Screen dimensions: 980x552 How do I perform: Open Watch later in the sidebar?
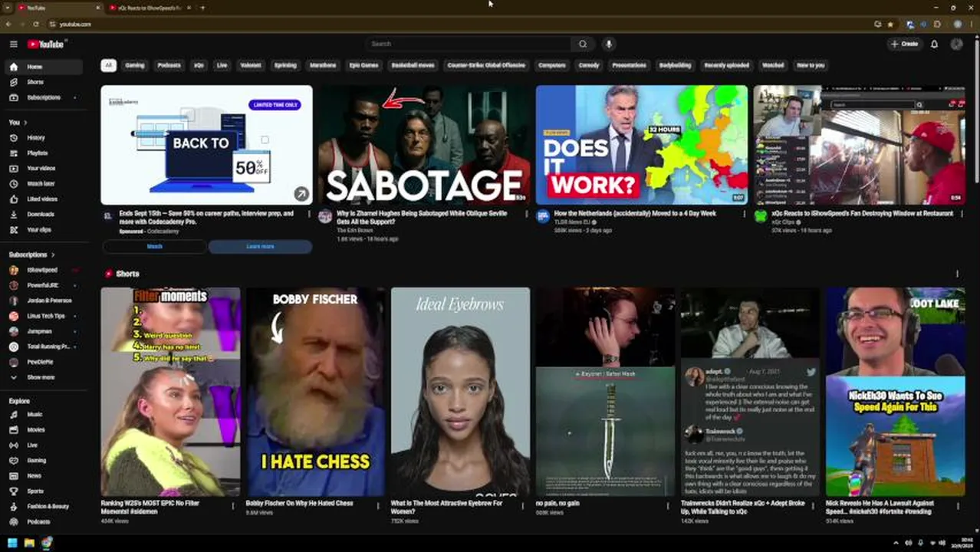coord(44,183)
